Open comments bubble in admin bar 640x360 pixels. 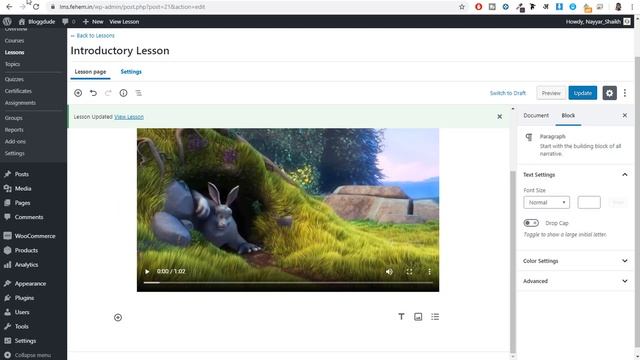point(69,22)
